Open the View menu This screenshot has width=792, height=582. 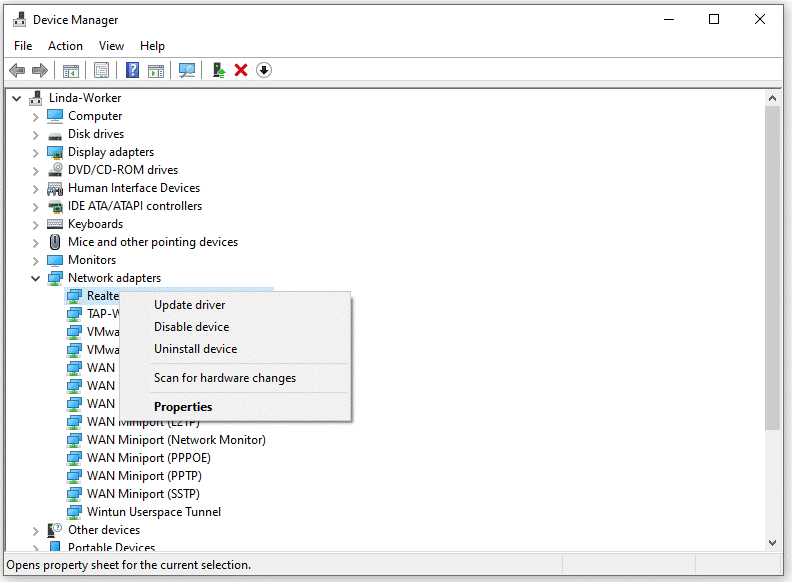coord(111,46)
